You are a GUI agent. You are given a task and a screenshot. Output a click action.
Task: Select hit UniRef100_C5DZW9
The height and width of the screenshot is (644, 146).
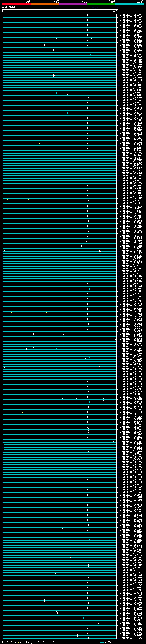pos(131,289)
